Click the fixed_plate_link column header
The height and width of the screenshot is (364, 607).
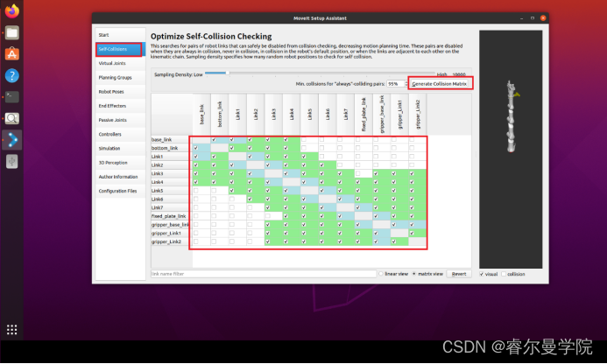363,115
